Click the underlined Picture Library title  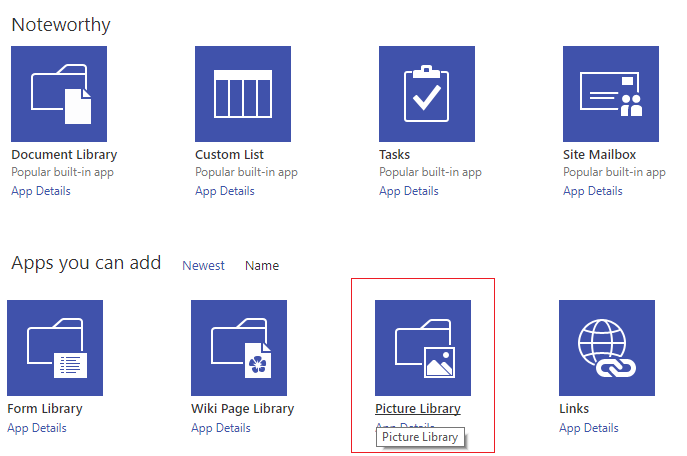(x=418, y=409)
